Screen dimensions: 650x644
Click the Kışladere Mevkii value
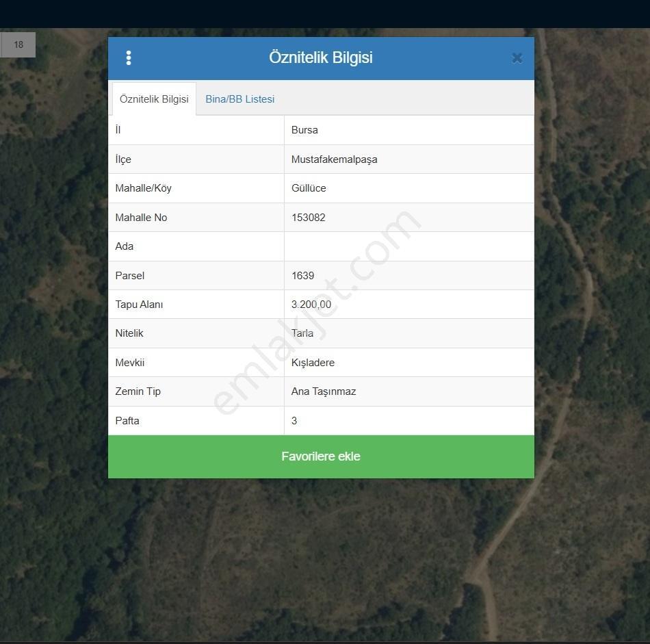point(313,363)
